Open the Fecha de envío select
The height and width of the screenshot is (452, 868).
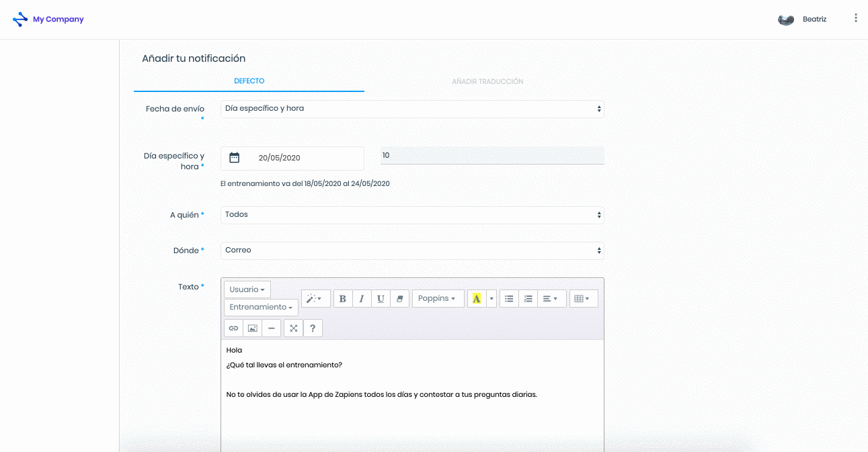click(412, 109)
